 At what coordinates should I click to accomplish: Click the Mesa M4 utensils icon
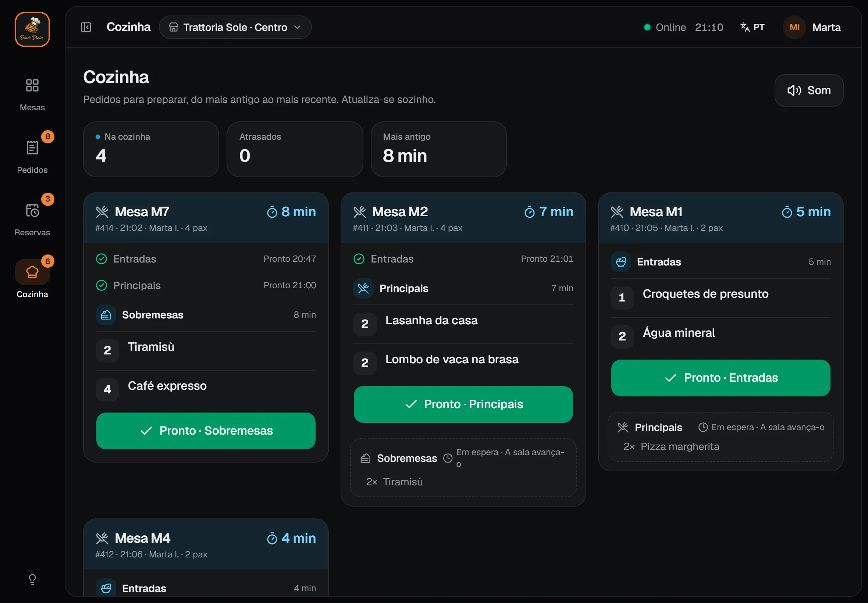point(102,538)
